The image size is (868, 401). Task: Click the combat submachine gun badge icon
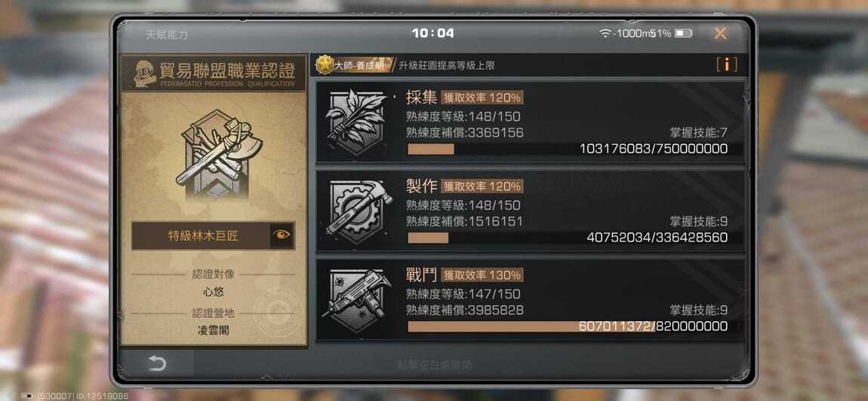[x=357, y=300]
